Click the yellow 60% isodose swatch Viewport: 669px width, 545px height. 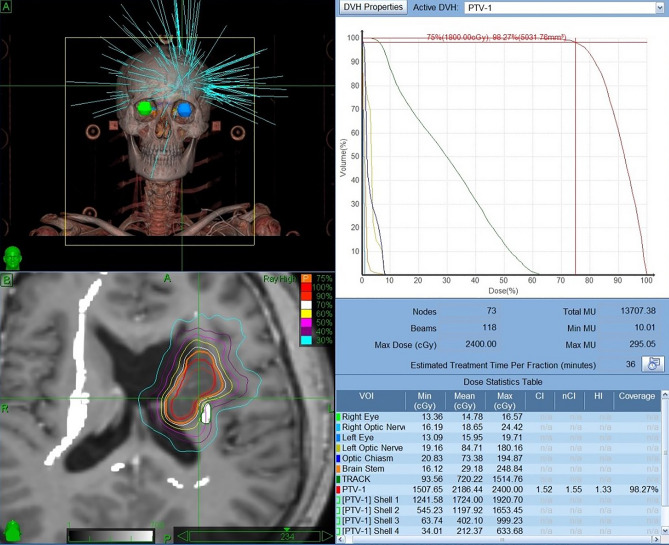point(306,314)
